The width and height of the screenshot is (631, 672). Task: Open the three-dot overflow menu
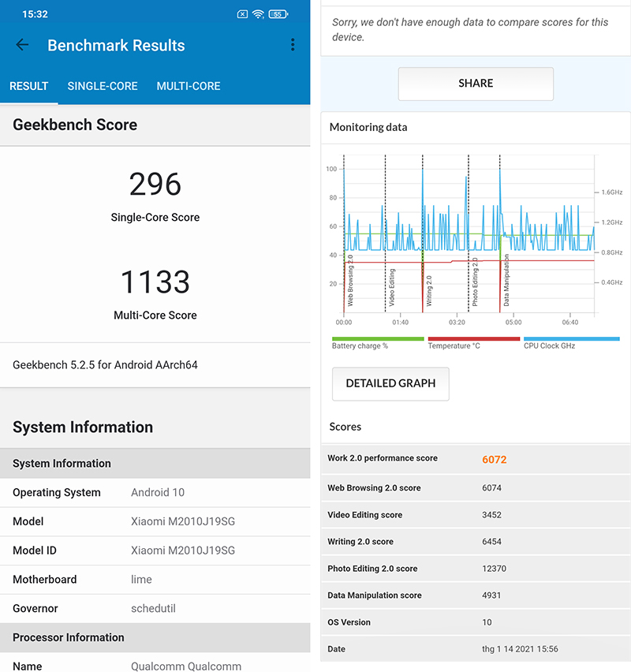[293, 45]
